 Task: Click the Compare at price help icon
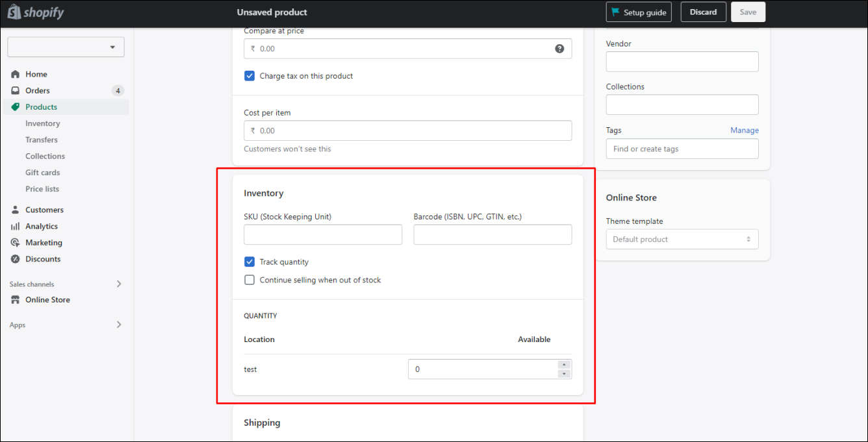point(559,49)
